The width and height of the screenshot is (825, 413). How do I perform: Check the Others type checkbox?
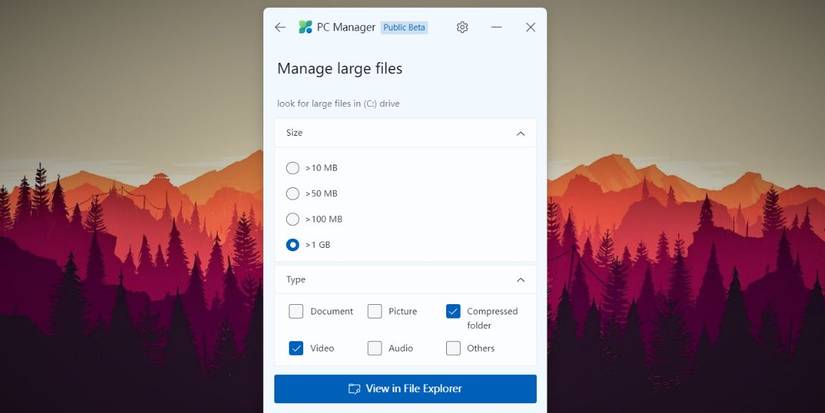[x=453, y=348]
